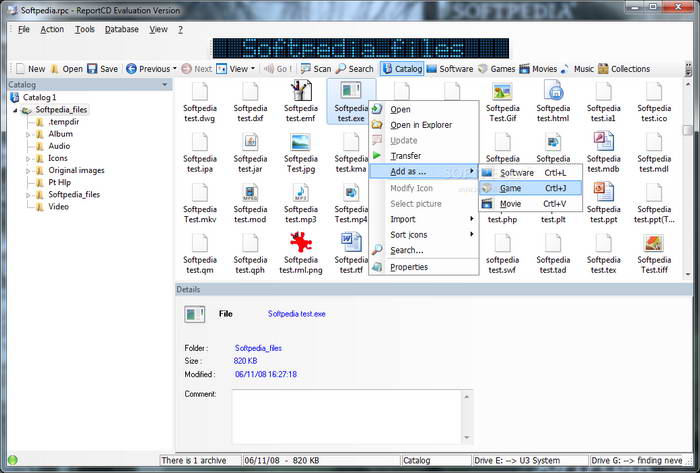Click the Softpedia test.exe link in Details

[296, 314]
